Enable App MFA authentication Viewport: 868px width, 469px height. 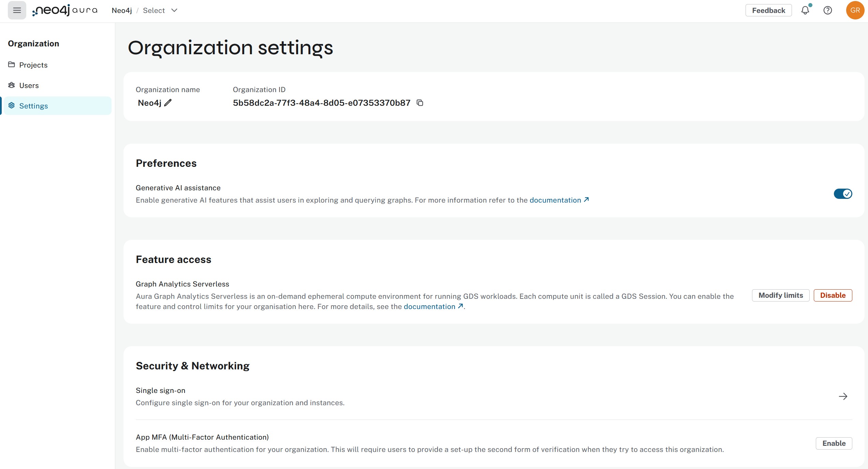point(834,443)
